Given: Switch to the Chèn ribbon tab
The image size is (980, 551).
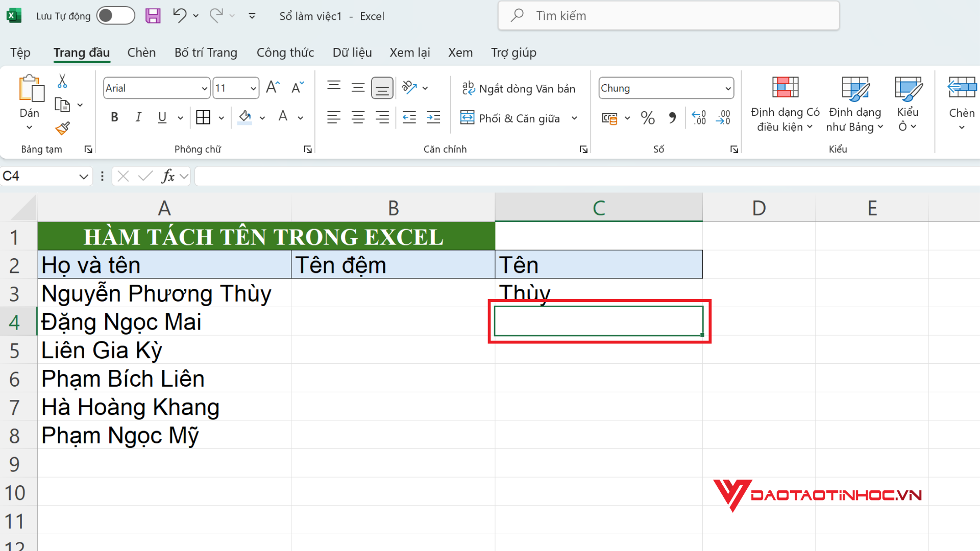Looking at the screenshot, I should coord(141,53).
